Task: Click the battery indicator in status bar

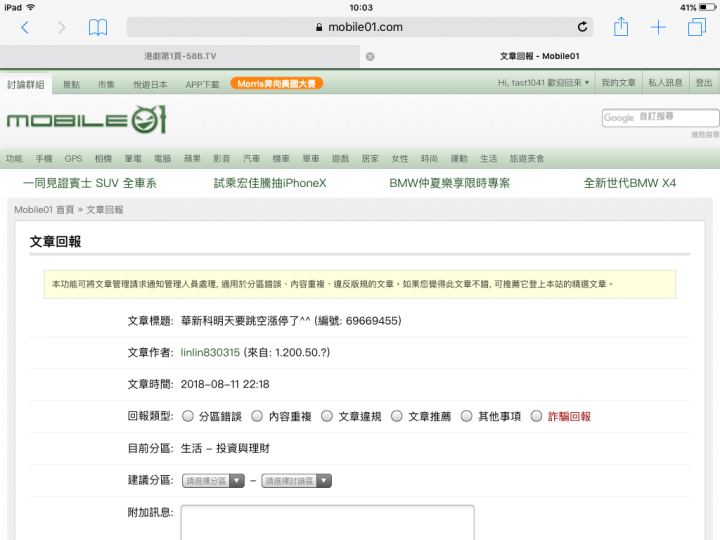Action: 708,7
